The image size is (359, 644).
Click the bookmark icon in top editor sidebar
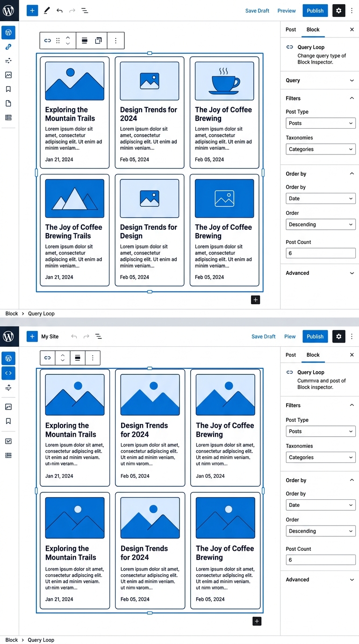(8, 89)
